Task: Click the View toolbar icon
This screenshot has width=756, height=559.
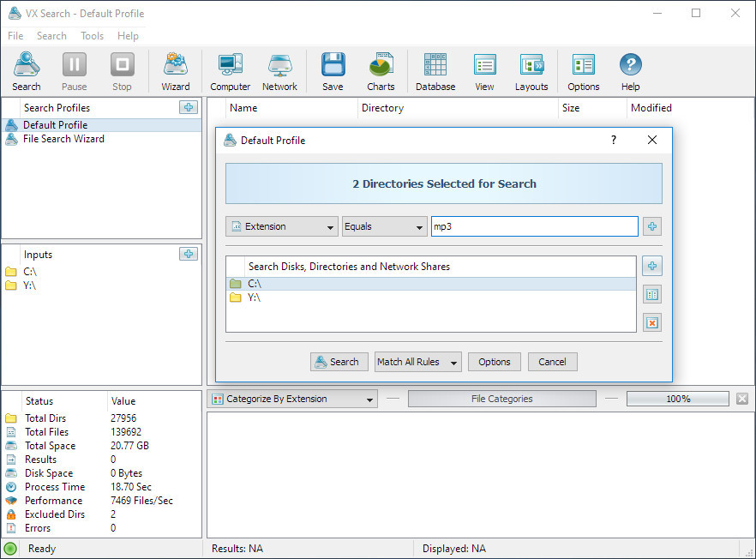Action: 484,71
